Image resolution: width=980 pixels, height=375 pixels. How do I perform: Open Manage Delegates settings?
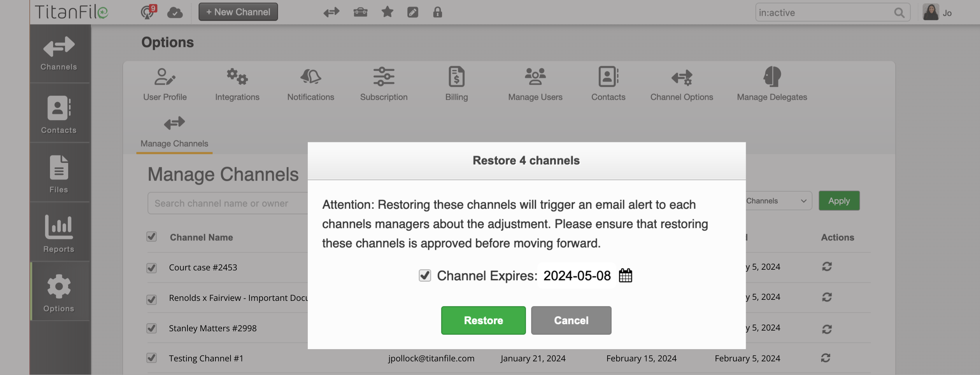point(772,84)
